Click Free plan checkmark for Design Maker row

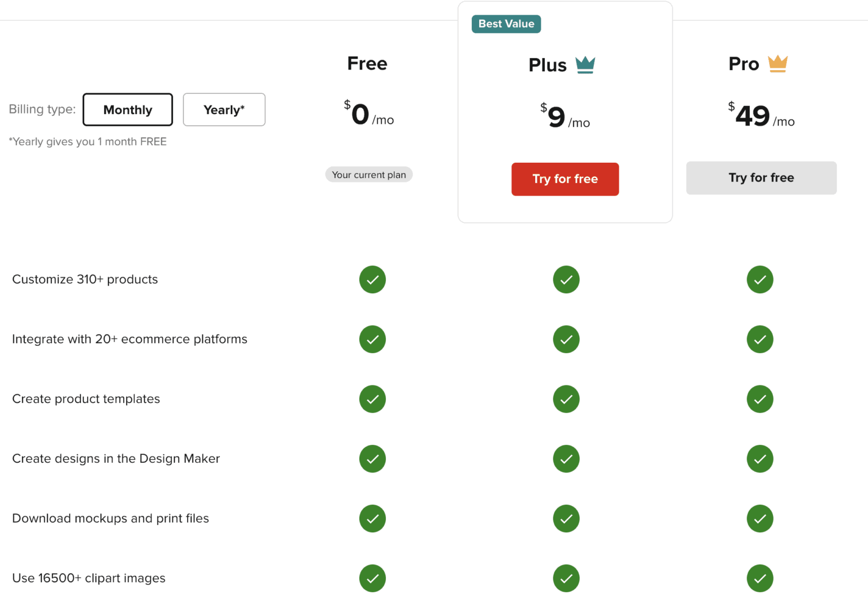[372, 459]
